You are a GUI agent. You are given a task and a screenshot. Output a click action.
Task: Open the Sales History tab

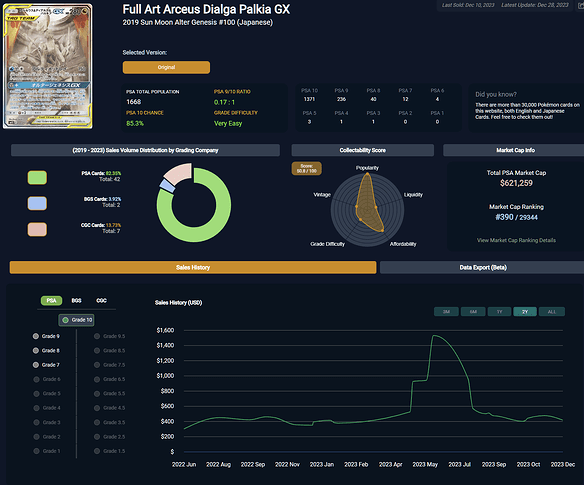[x=193, y=267]
